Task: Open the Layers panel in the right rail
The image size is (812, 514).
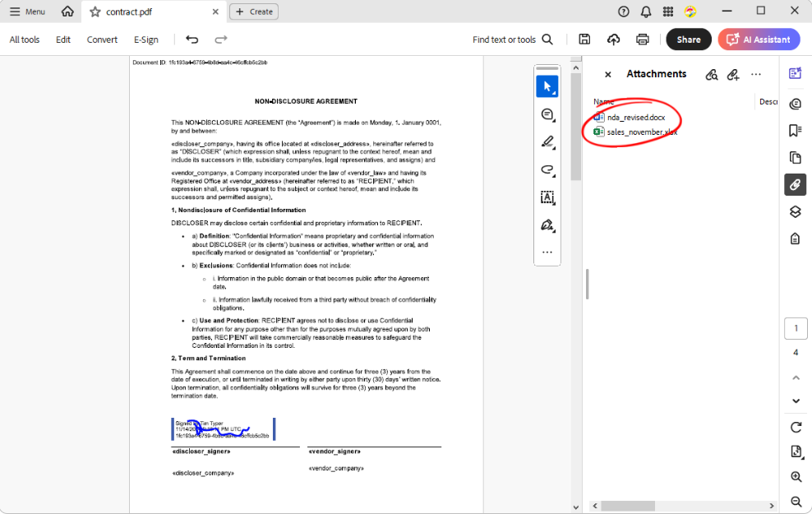Action: 796,211
